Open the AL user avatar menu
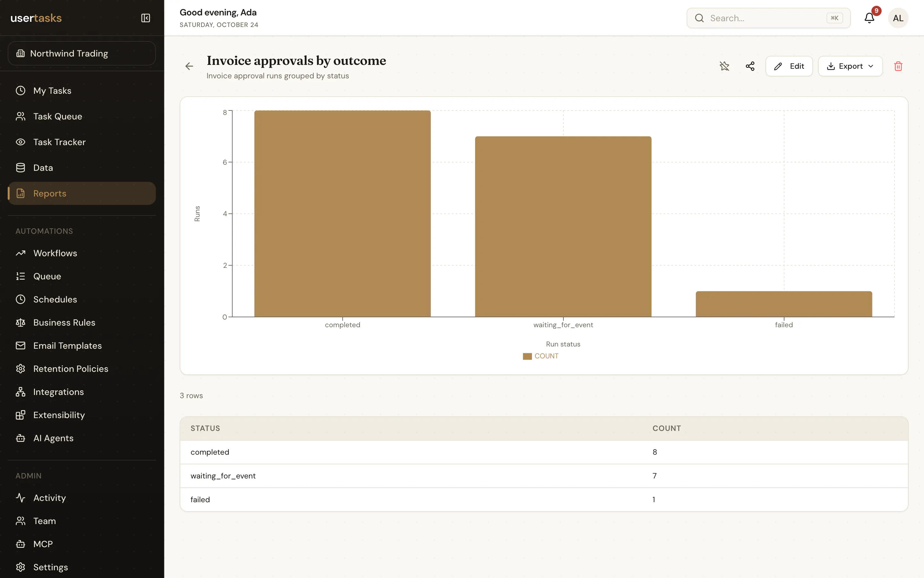 898,18
